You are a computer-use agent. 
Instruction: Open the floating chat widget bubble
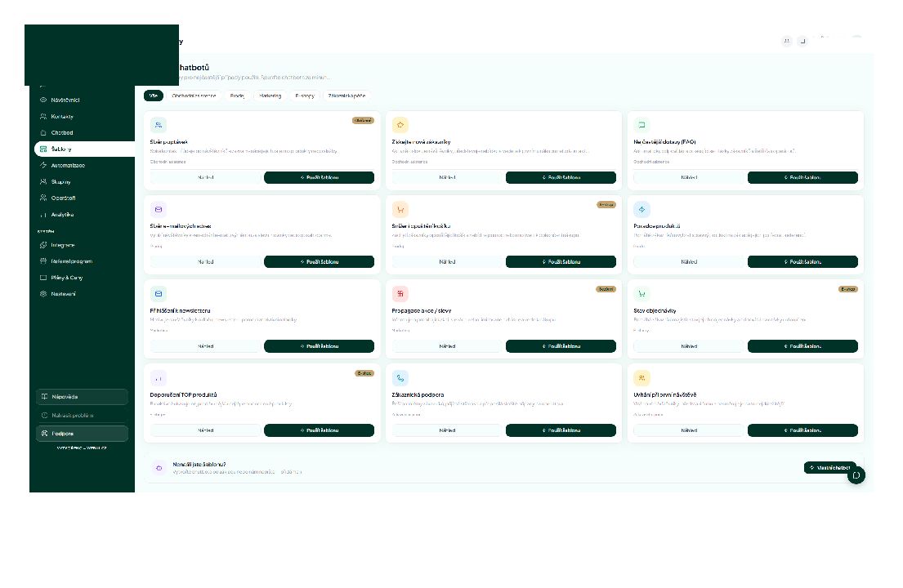[856, 475]
